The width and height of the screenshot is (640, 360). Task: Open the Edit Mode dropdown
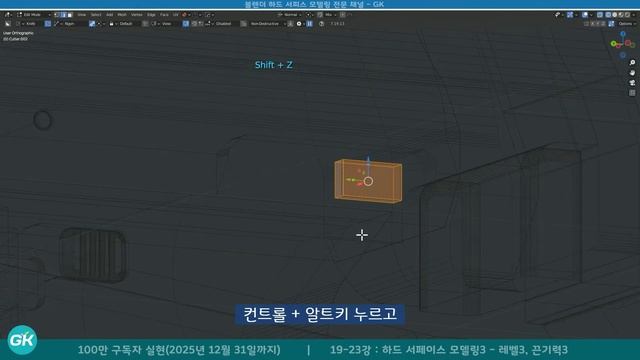pos(33,15)
